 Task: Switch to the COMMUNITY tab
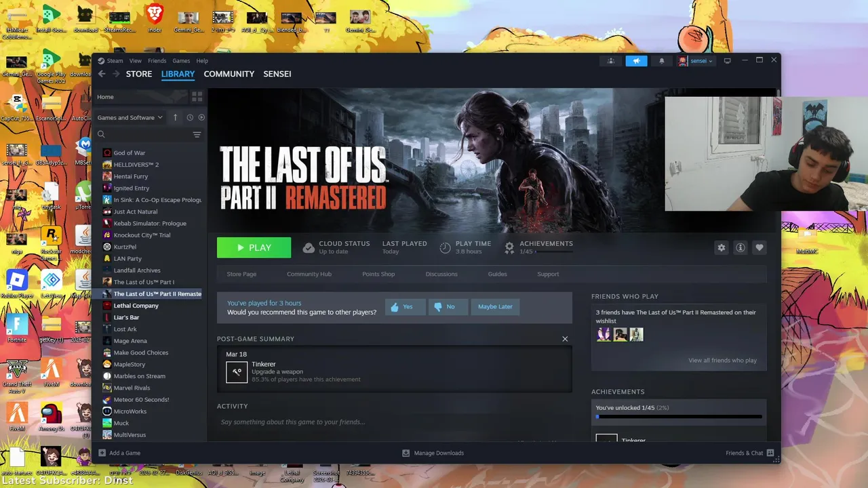pos(229,74)
